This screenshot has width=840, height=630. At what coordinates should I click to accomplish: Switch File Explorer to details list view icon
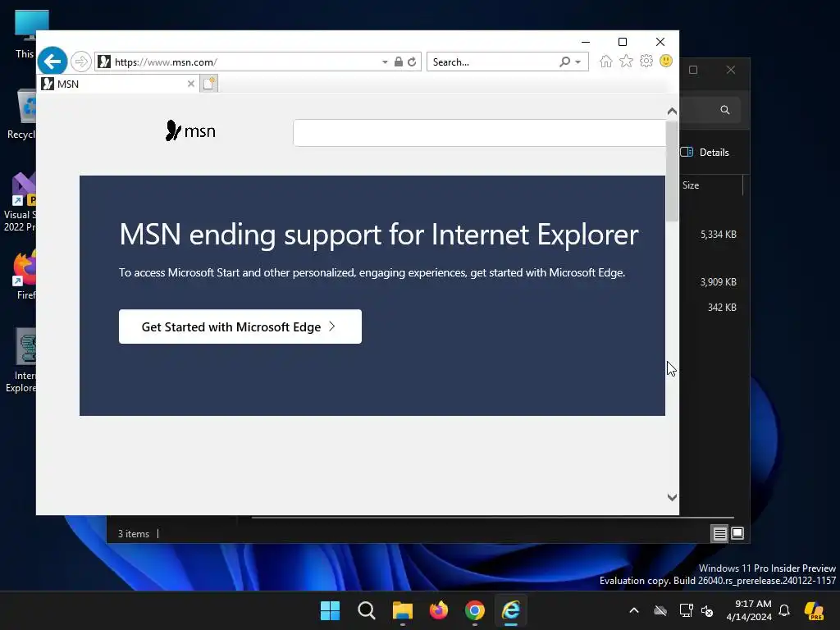[x=719, y=533]
